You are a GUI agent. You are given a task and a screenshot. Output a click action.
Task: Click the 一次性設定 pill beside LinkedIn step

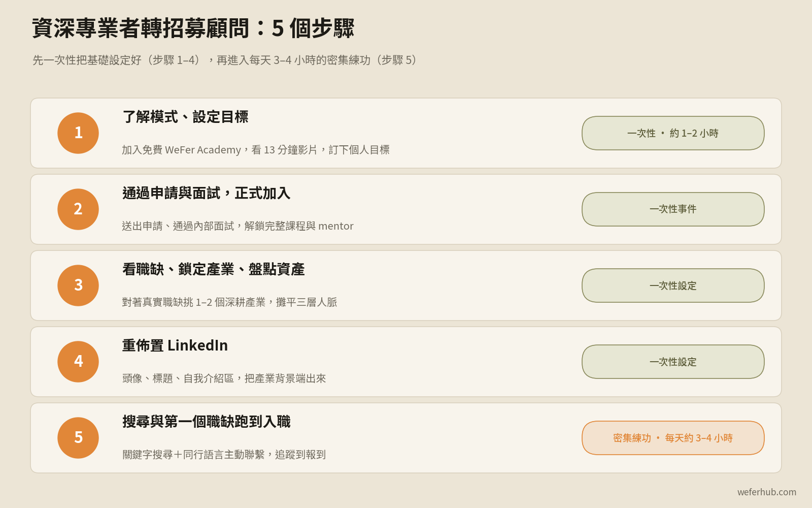pyautogui.click(x=673, y=362)
